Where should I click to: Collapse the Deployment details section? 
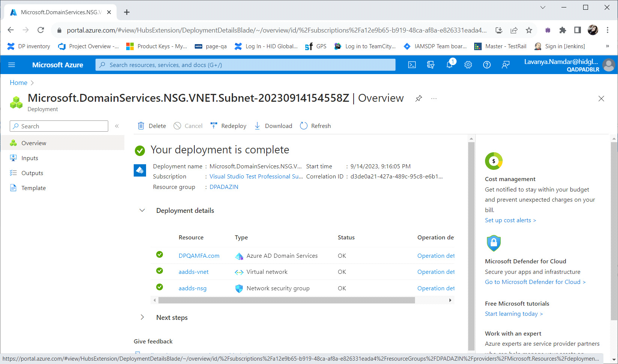[142, 210]
